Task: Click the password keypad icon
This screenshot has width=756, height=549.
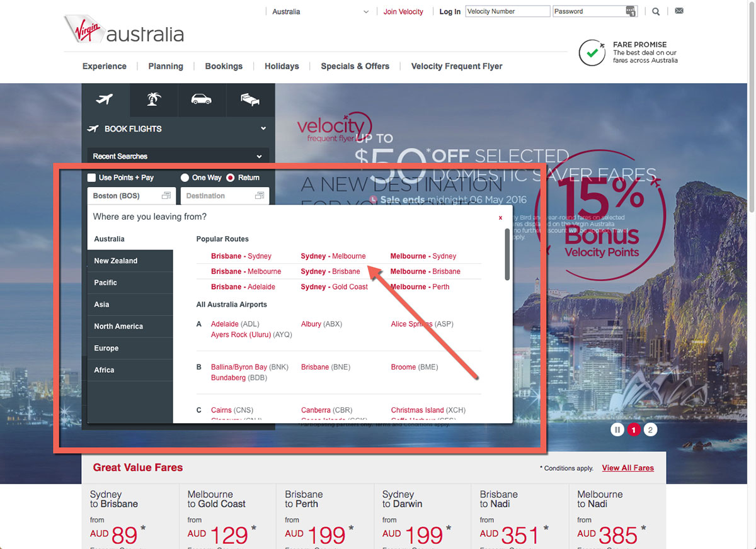Action: 631,11
